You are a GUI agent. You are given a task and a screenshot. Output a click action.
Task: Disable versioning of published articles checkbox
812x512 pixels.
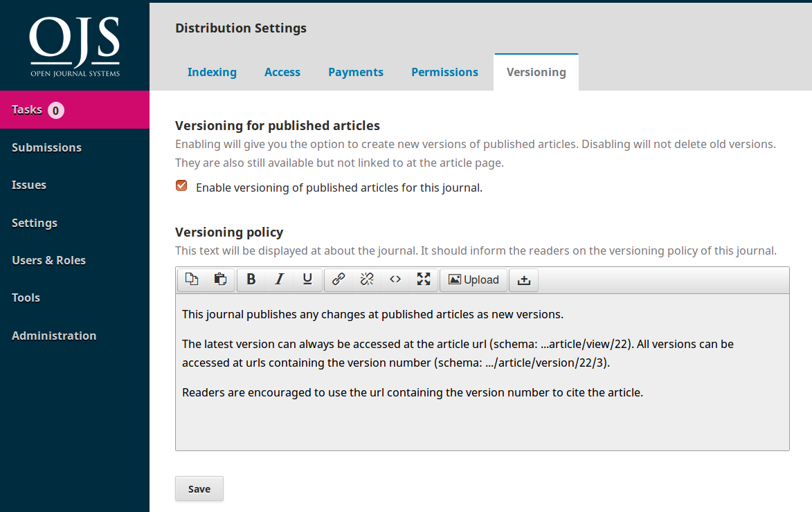[181, 186]
